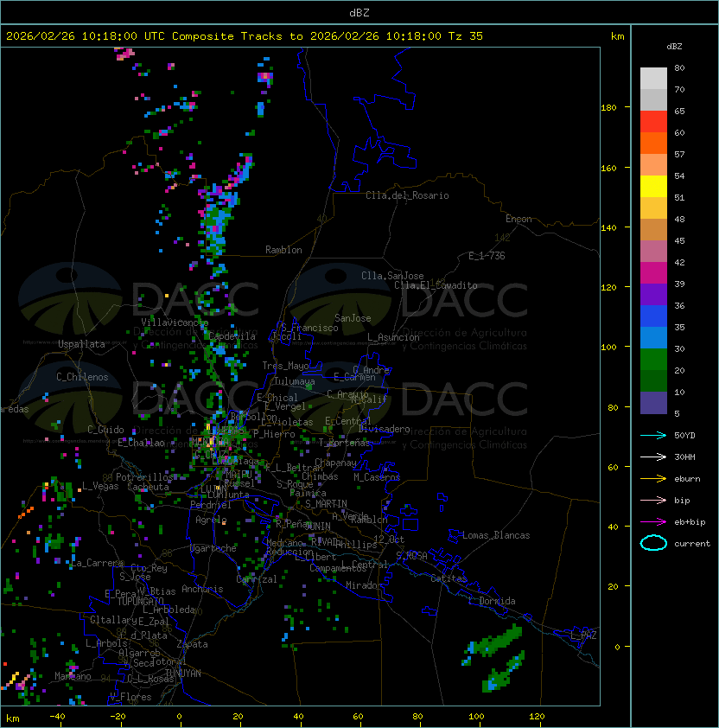Click the 'L_Vegas' map label
Image resolution: width=719 pixels, height=728 pixels.
[100, 486]
